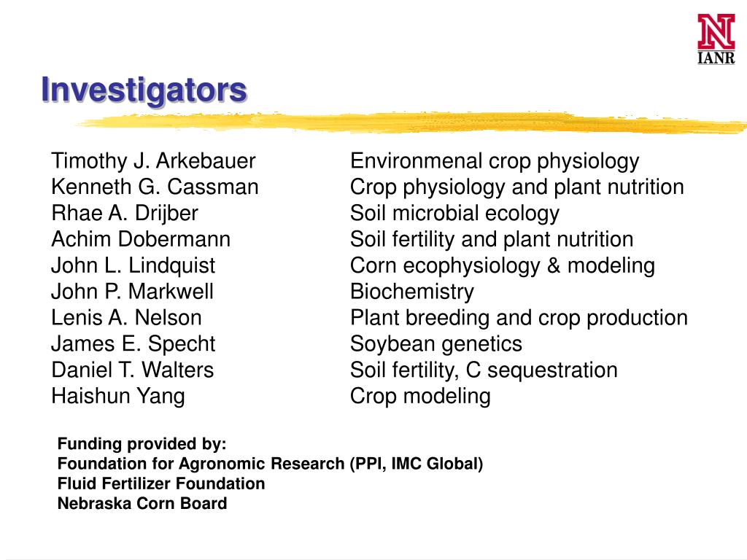
Task: Select the name Timothy J. Arkebauer
Action: pos(153,161)
